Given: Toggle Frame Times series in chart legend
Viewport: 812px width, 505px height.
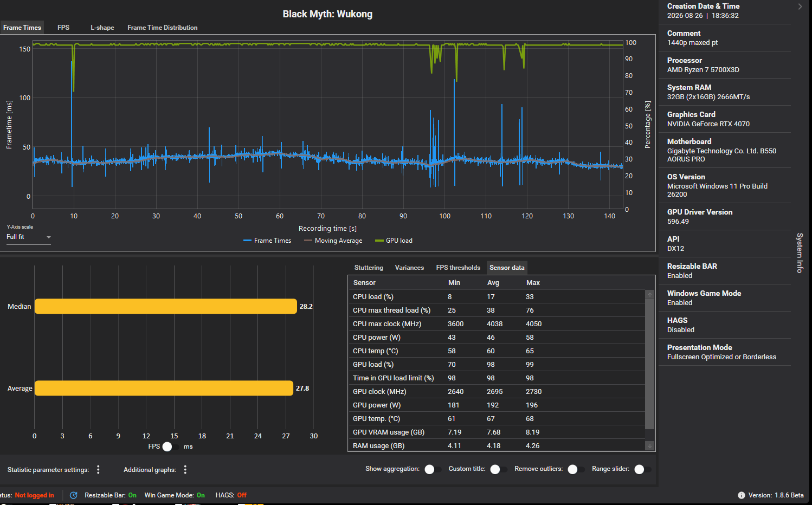Looking at the screenshot, I should 267,241.
